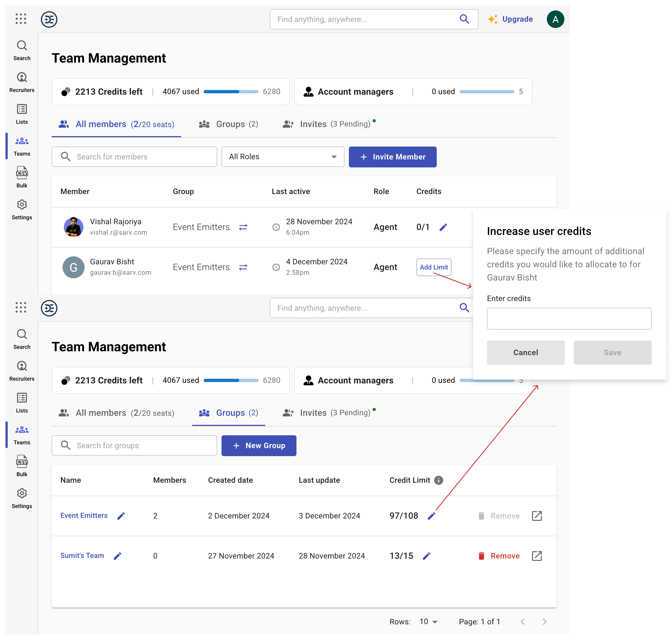672x640 pixels.
Task: Click Invite Member button
Action: pos(392,156)
